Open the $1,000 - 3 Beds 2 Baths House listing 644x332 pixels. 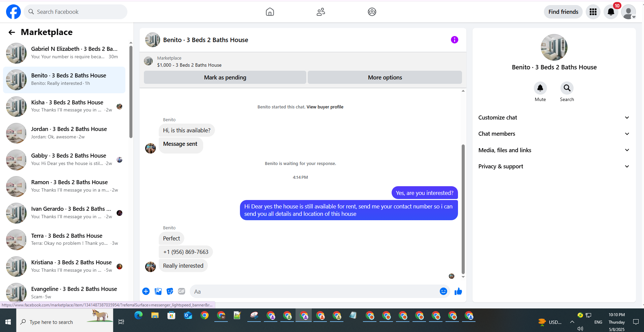189,65
